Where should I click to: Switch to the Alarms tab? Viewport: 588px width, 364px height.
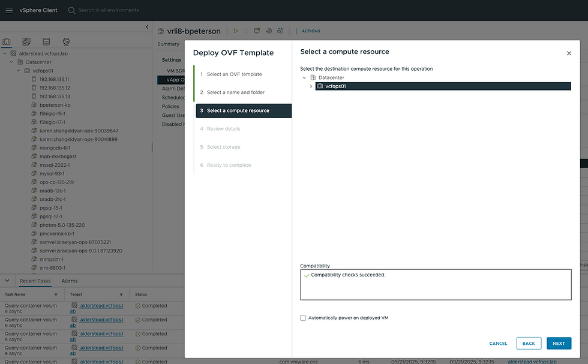70,281
